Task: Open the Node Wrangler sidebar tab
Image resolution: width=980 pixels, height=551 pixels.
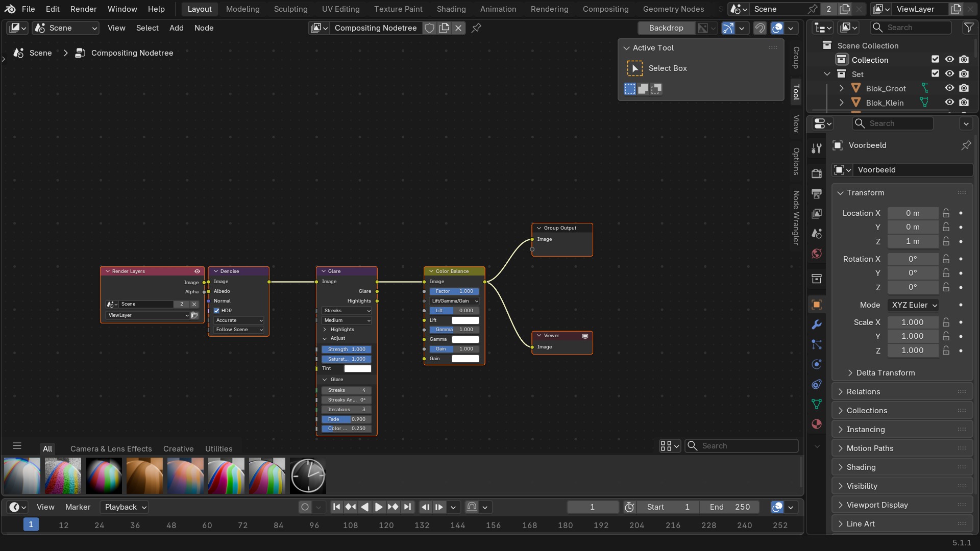Action: [x=796, y=218]
